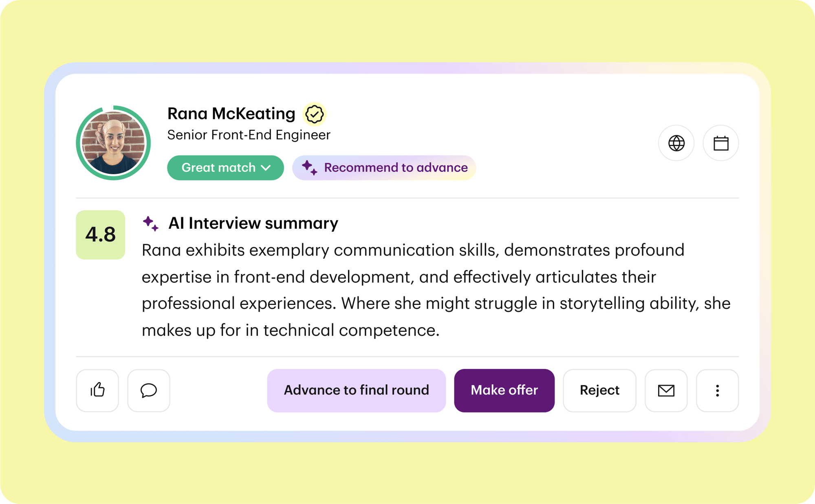
Task: Click the 4.8 score badge
Action: [100, 234]
